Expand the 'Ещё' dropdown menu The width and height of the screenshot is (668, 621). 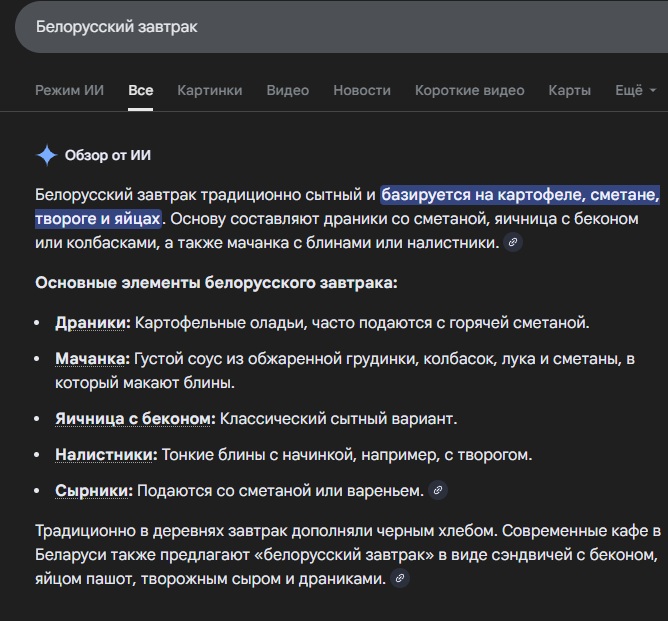635,90
